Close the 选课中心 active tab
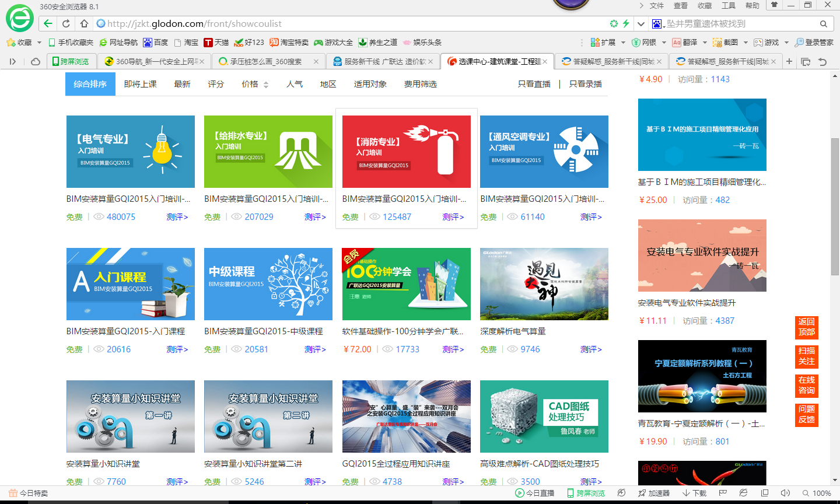840x504 pixels. [x=545, y=61]
